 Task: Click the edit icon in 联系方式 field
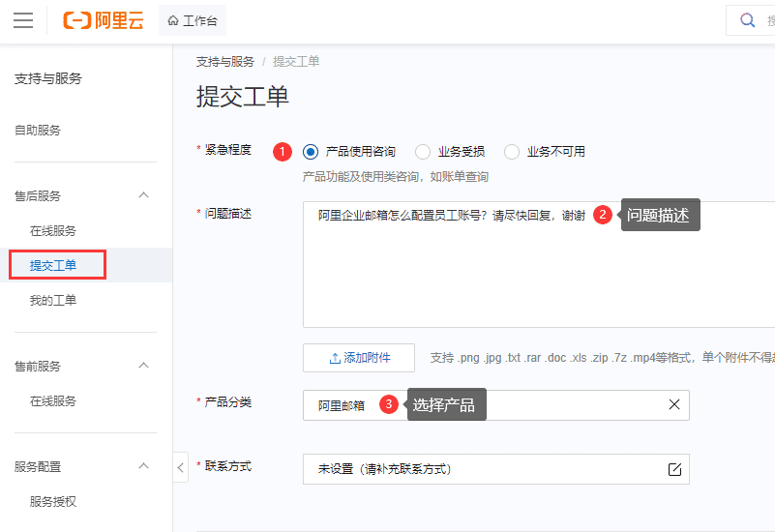pyautogui.click(x=674, y=469)
